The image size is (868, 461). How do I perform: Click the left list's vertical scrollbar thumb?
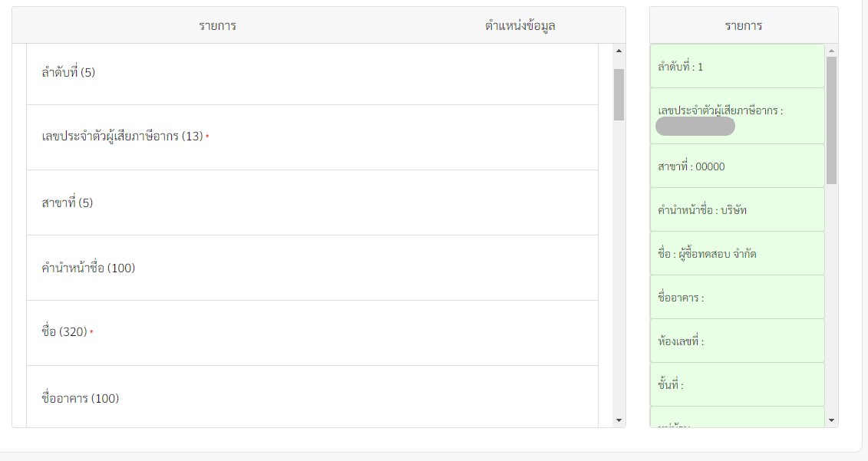point(619,94)
